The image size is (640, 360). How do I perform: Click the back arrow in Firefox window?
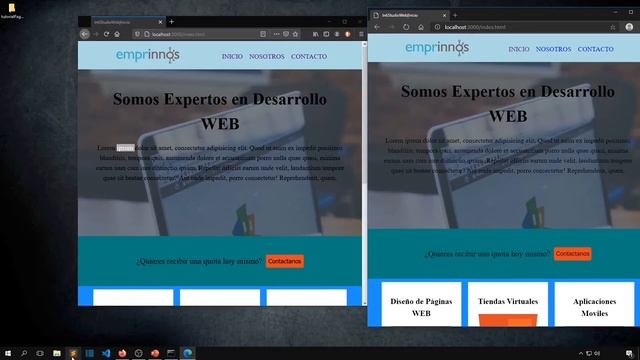point(84,34)
